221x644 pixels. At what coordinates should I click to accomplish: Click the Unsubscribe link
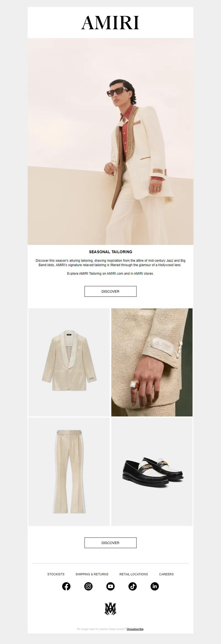135,629
